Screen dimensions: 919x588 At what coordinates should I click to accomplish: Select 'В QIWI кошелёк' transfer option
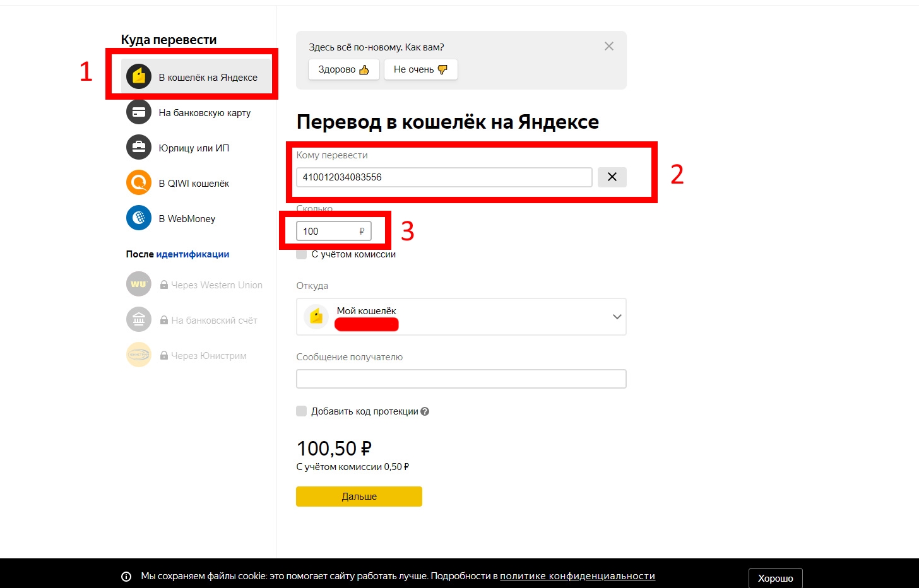point(194,184)
